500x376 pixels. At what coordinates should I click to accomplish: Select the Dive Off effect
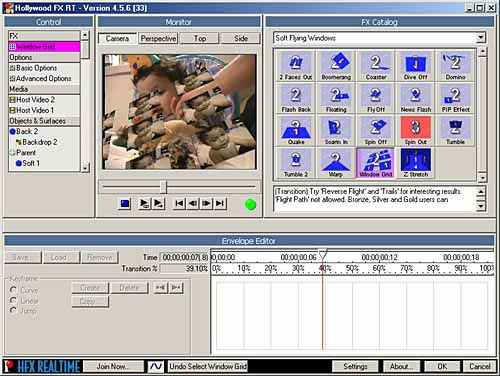pos(415,66)
